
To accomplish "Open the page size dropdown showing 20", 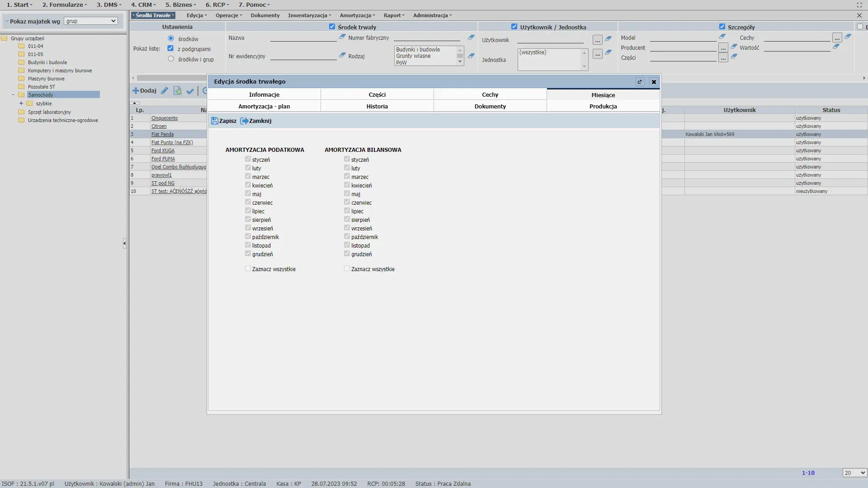I will tap(854, 473).
